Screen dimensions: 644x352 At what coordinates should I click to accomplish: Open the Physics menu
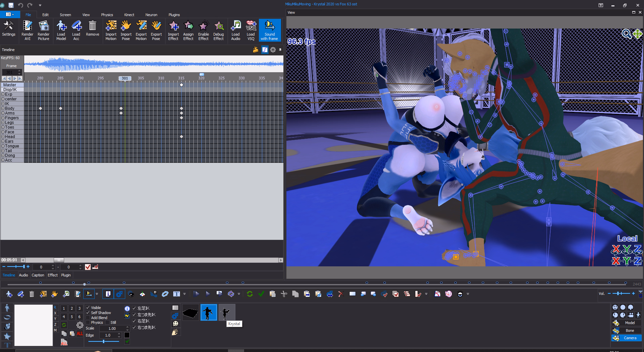(x=107, y=15)
